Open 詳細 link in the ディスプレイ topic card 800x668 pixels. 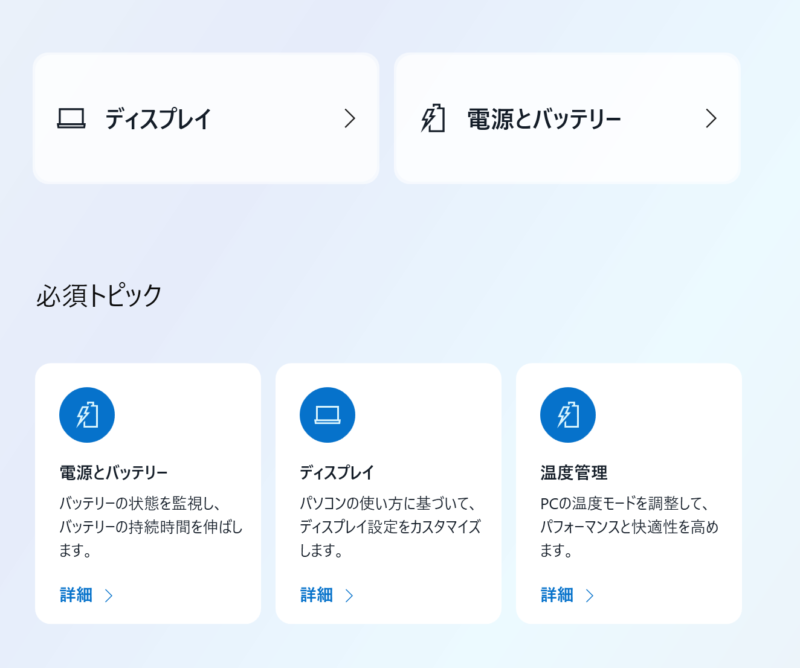coord(316,595)
